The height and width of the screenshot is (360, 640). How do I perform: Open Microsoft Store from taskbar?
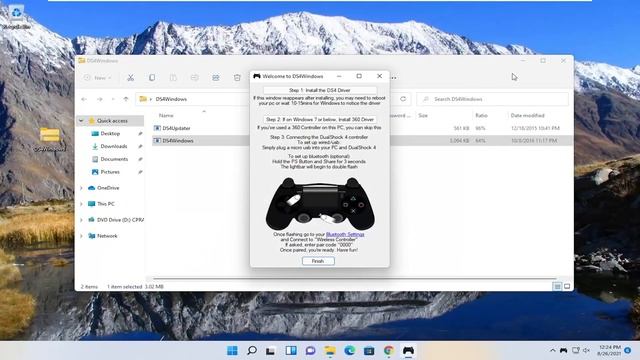[369, 351]
